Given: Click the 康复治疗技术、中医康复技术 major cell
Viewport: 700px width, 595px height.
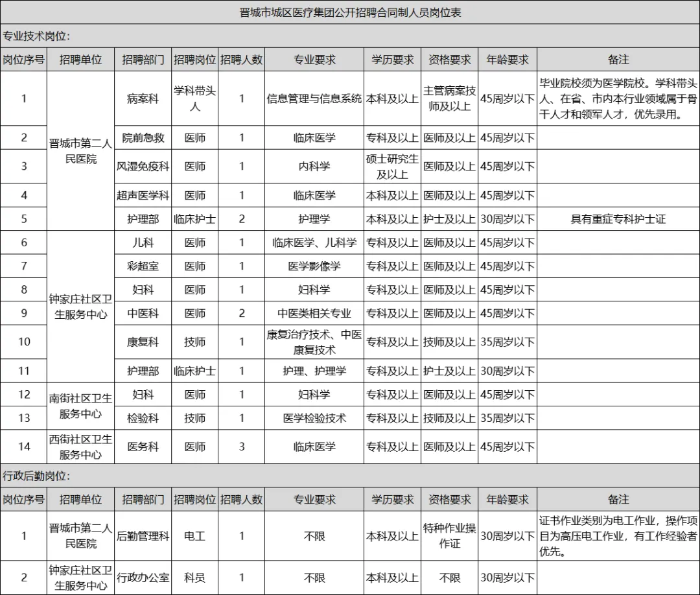Looking at the screenshot, I should (x=314, y=342).
